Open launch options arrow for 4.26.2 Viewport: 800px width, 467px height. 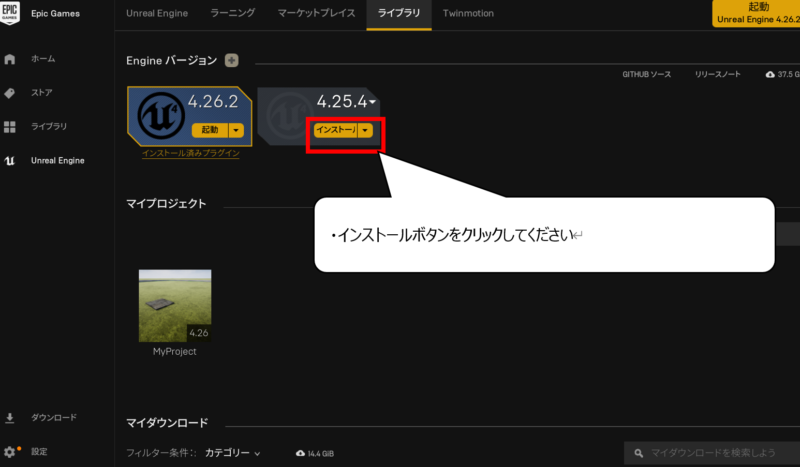coord(236,130)
